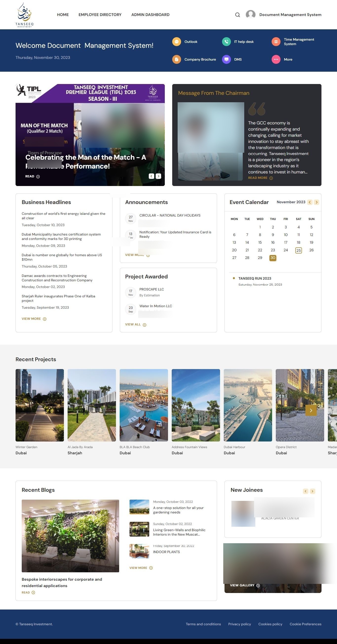Viewport: 337px width, 644px height.
Task: Show previous New Joinees entry
Action: (305, 491)
